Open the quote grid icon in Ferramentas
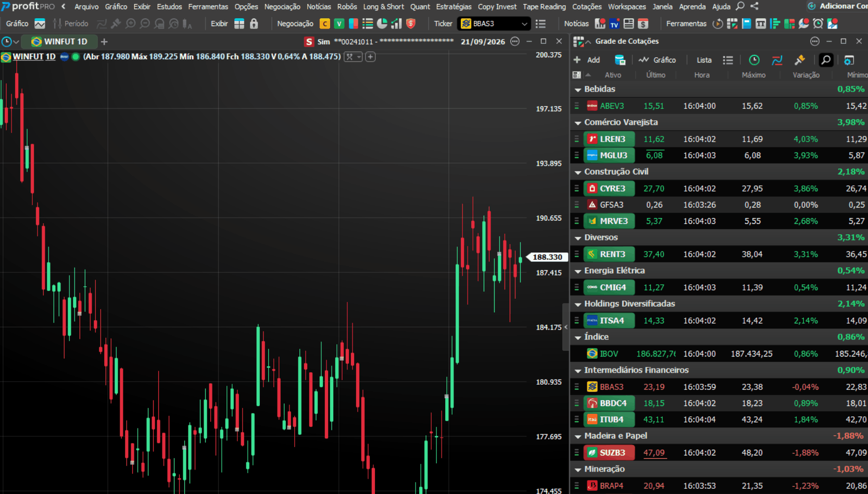Image resolution: width=868 pixels, height=494 pixels. [x=732, y=23]
